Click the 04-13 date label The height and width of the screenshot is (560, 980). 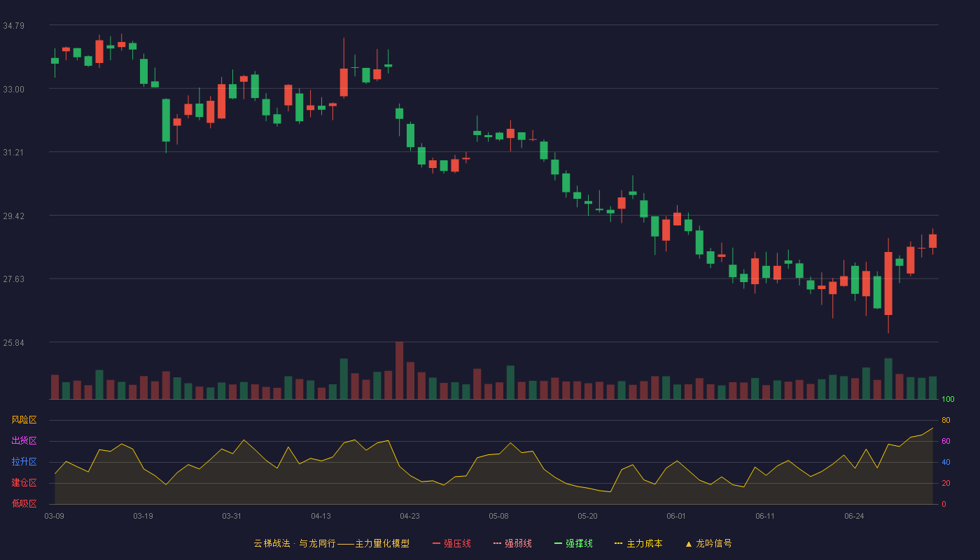(x=321, y=516)
